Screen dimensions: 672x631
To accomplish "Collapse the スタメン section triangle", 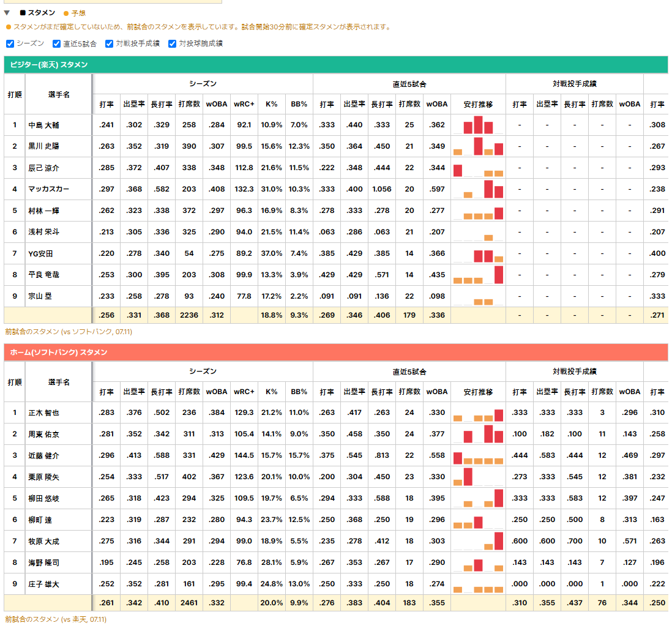I will [7, 13].
